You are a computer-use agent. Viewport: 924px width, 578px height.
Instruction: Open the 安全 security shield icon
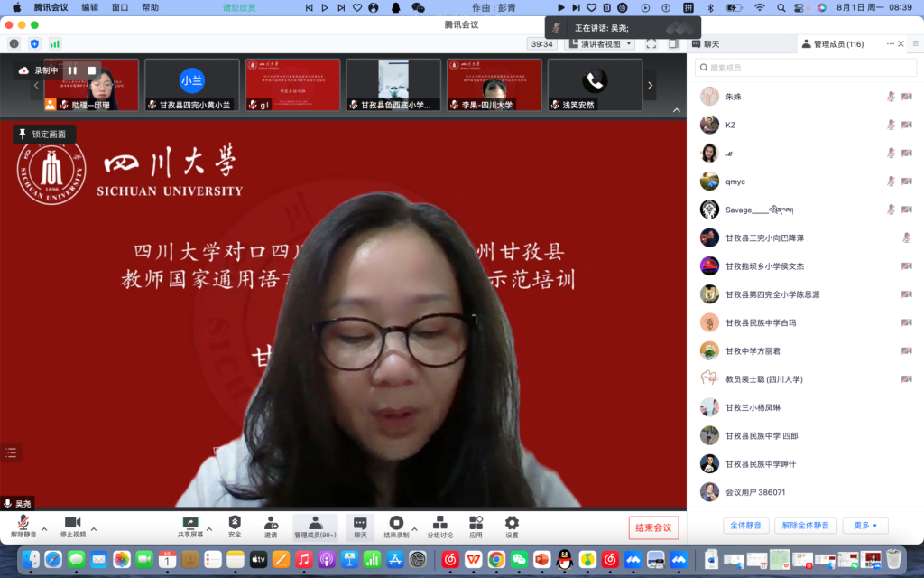coord(235,523)
